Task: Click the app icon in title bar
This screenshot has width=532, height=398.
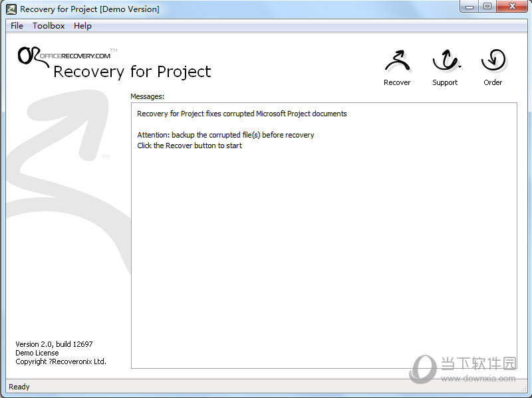Action: [x=11, y=9]
